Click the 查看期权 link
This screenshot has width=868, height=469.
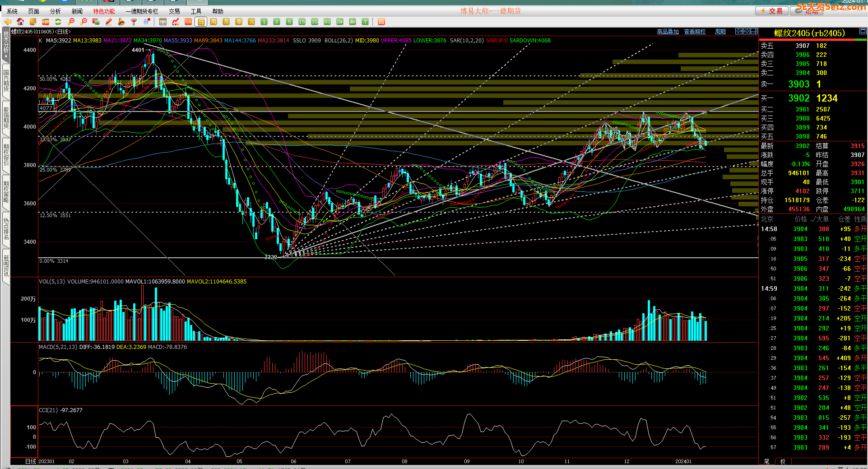(695, 32)
